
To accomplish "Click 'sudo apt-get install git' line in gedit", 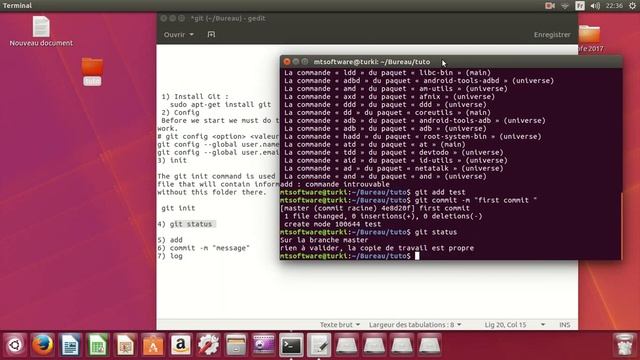I will pyautogui.click(x=220, y=104).
